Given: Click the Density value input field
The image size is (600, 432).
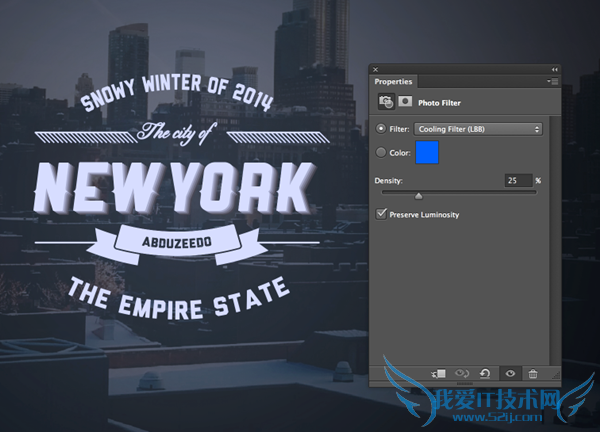Looking at the screenshot, I should click(x=517, y=181).
